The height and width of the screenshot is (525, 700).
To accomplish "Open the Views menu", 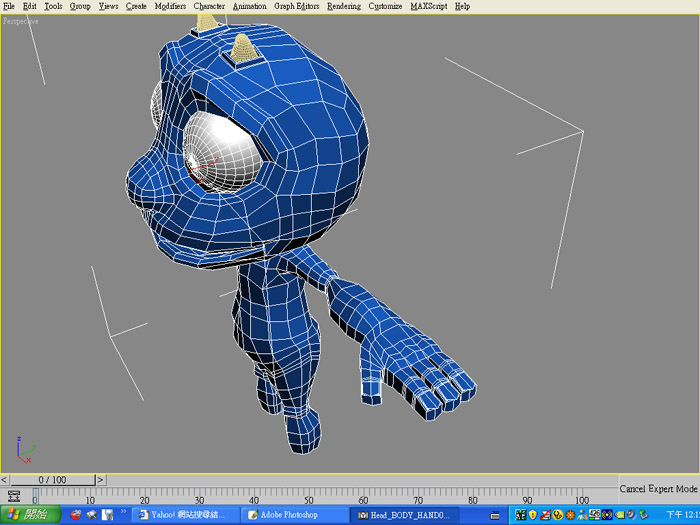I will pyautogui.click(x=108, y=6).
